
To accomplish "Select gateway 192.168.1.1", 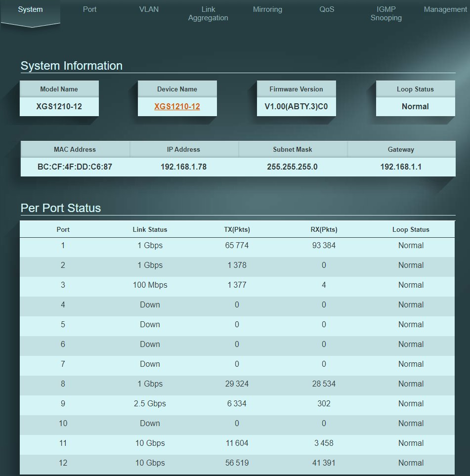I will (401, 167).
